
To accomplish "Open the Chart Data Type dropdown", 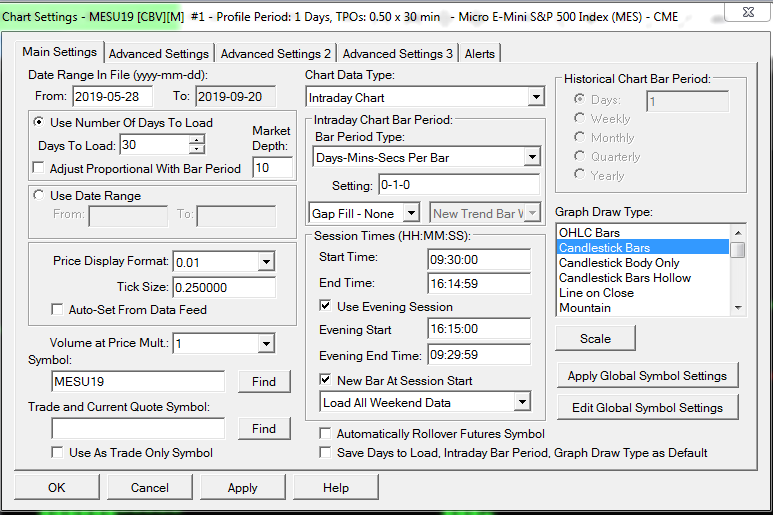I will tap(536, 97).
